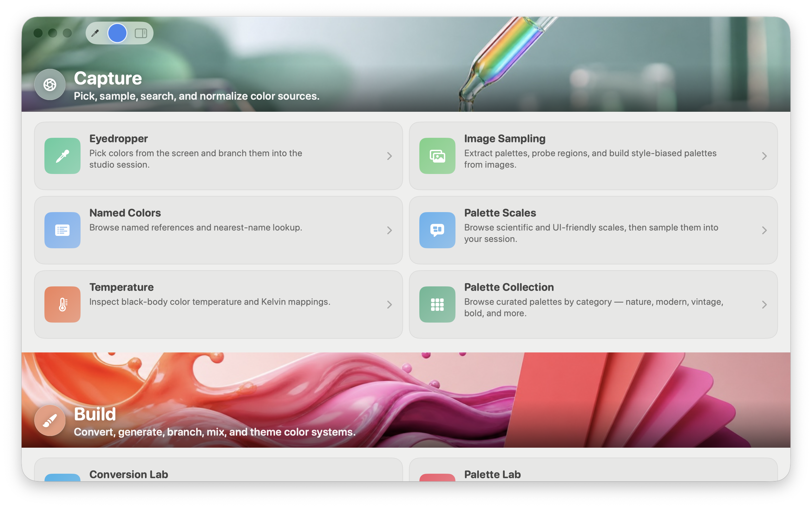Open the Named Colors list icon
Image resolution: width=812 pixels, height=508 pixels.
point(62,230)
